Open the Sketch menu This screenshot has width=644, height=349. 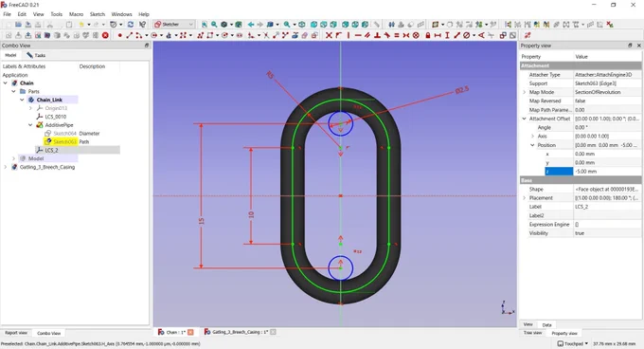[x=98, y=14]
